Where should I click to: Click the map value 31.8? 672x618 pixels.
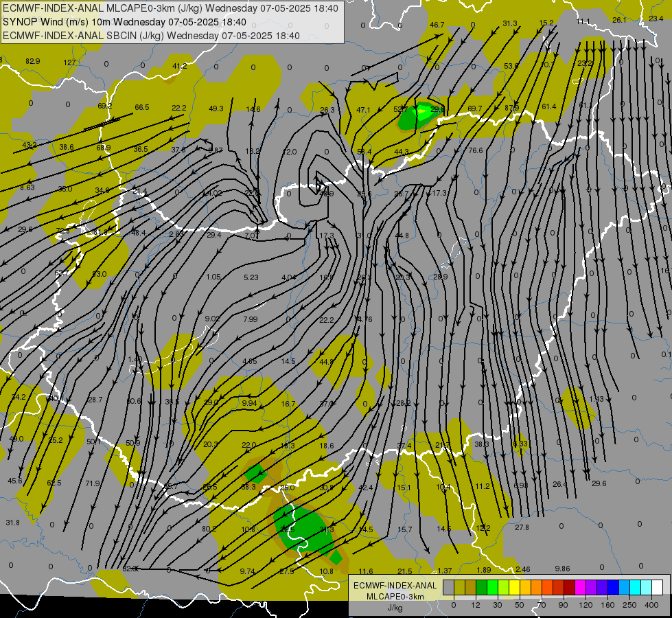pos(13,523)
